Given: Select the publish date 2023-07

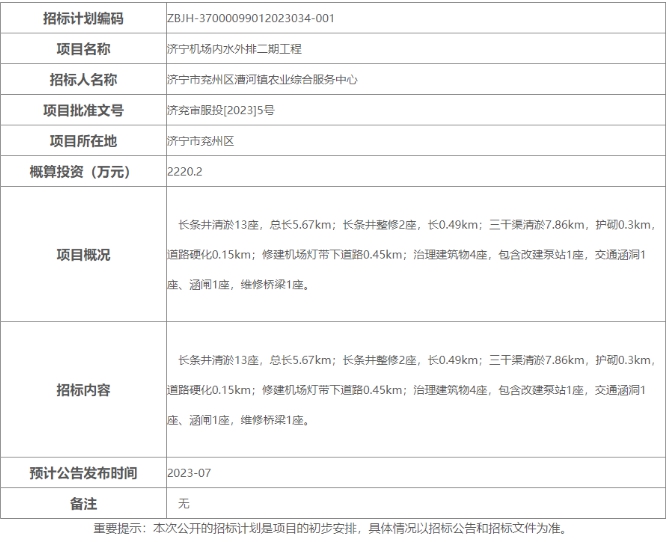Looking at the screenshot, I should (x=190, y=472).
